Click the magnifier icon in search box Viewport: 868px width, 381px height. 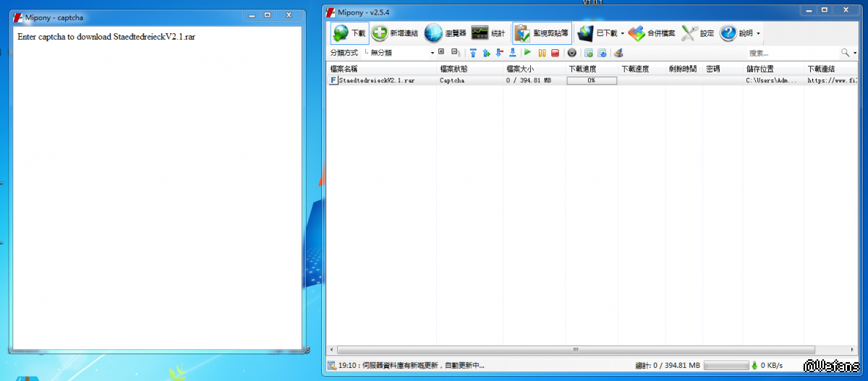coord(844,53)
